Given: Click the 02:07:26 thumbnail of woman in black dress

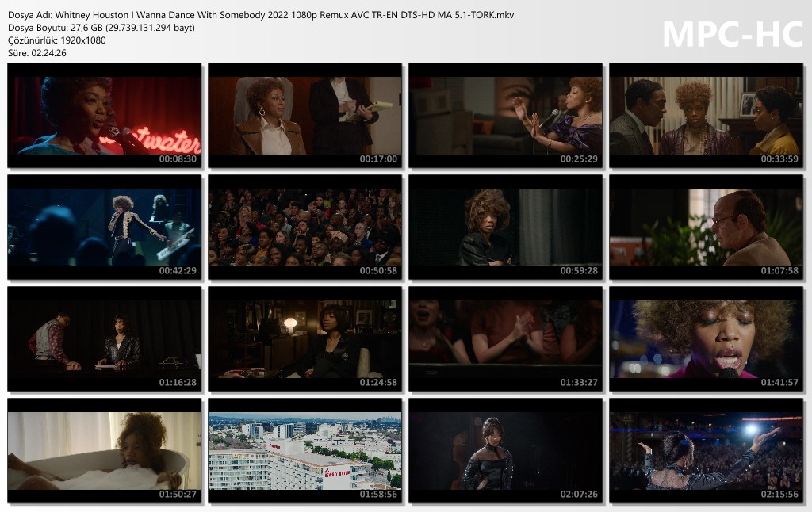Looking at the screenshot, I should pyautogui.click(x=505, y=451).
